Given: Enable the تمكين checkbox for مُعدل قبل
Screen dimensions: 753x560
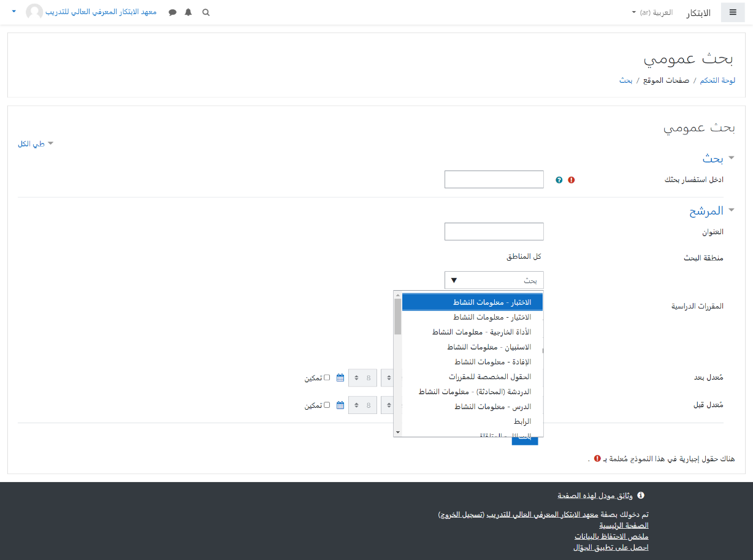Looking at the screenshot, I should (327, 405).
